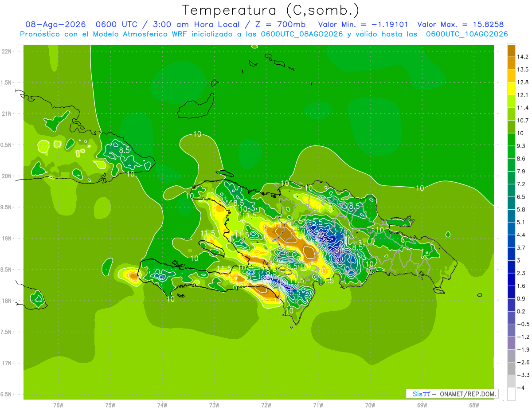Click the '-3.3' colorbar label
532x411 pixels.
point(523,375)
